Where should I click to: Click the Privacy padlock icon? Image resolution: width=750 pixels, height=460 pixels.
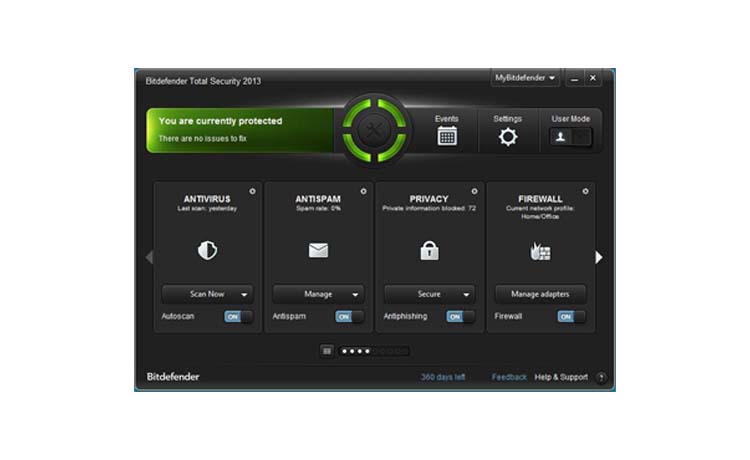[429, 250]
